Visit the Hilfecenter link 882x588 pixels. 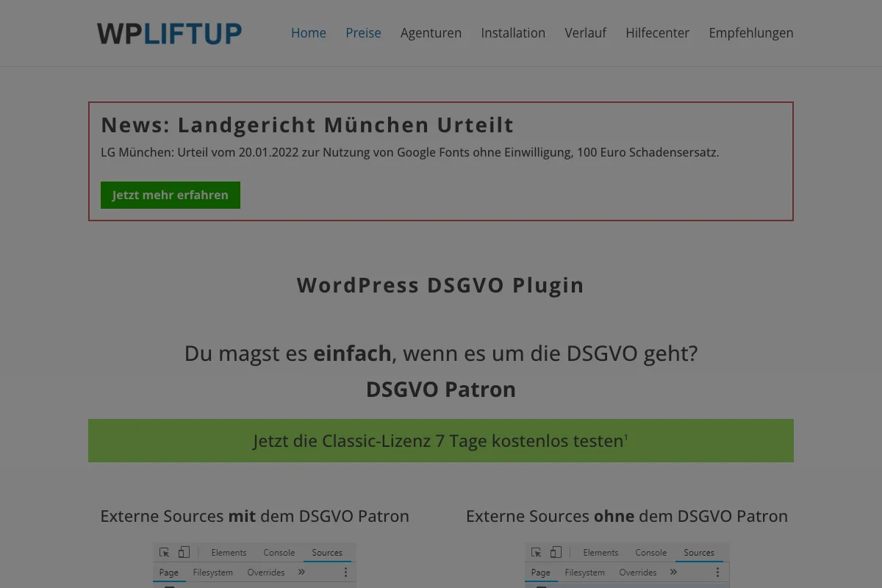pyautogui.click(x=658, y=33)
